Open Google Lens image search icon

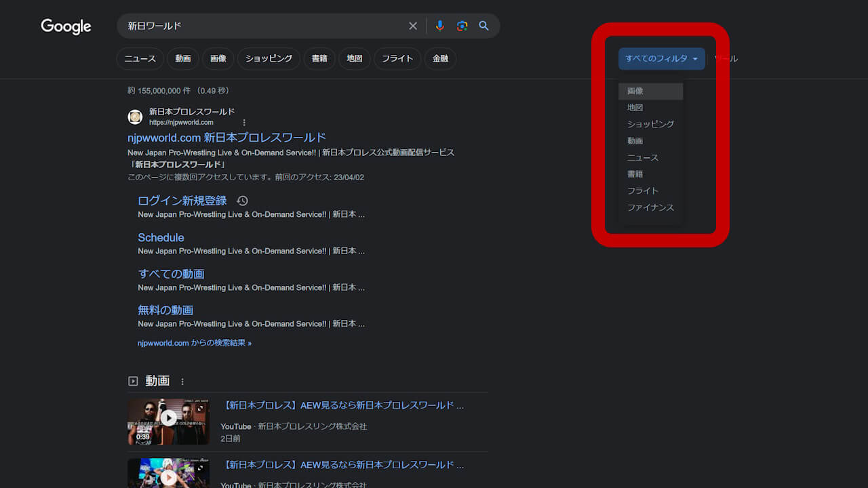click(462, 26)
